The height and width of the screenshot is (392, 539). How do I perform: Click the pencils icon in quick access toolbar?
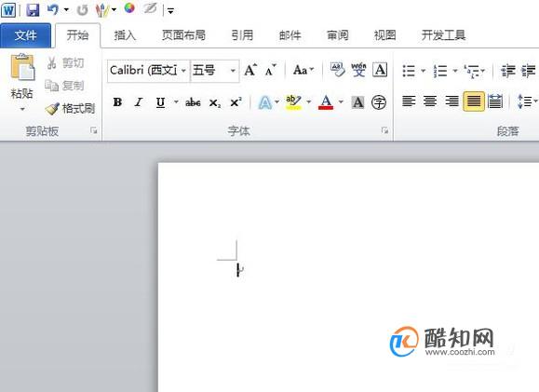pyautogui.click(x=102, y=10)
